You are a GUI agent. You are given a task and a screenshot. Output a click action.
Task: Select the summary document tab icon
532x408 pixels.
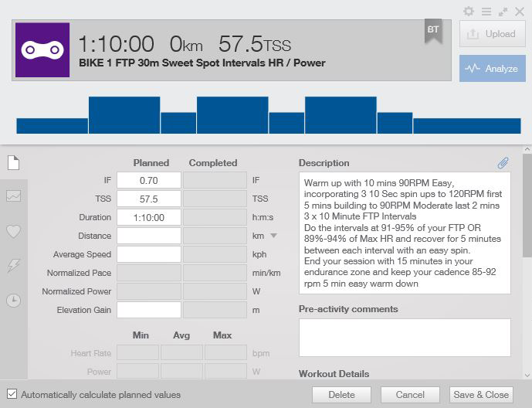14,162
